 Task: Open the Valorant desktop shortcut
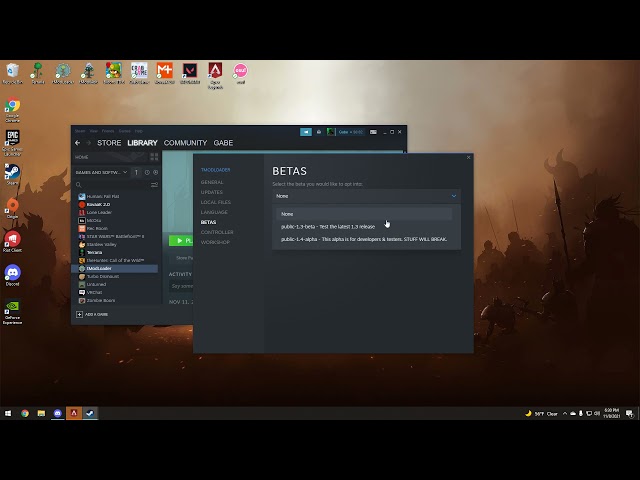tap(190, 73)
